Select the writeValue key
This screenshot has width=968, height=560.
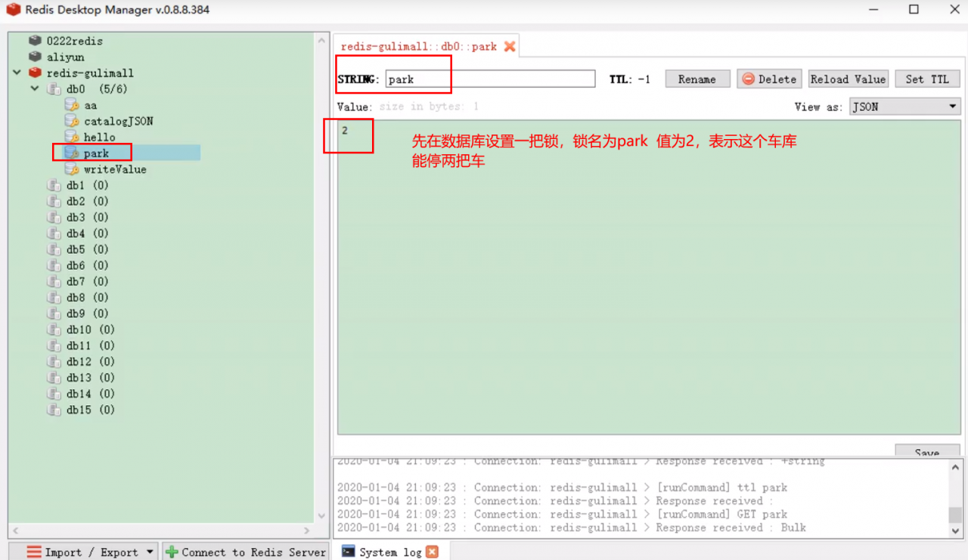click(x=115, y=169)
